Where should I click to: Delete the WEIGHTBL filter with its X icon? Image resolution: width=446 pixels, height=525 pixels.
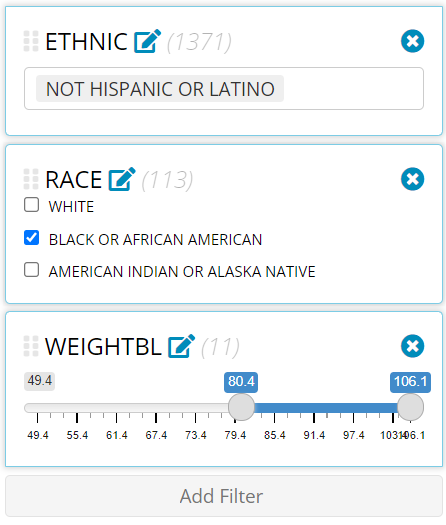coord(413,346)
